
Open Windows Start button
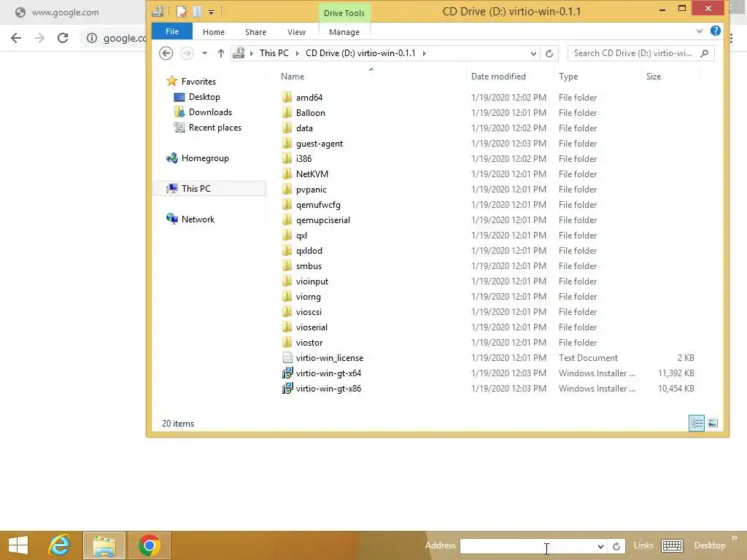click(18, 545)
